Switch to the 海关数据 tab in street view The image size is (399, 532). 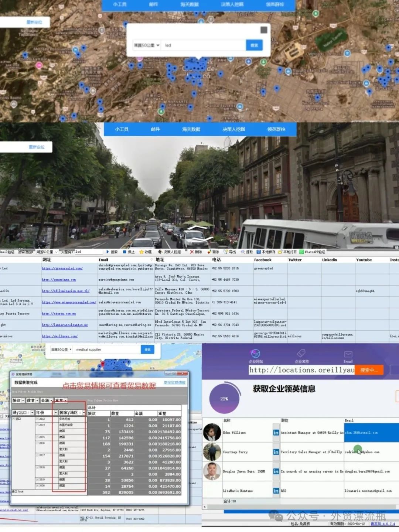tap(191, 129)
